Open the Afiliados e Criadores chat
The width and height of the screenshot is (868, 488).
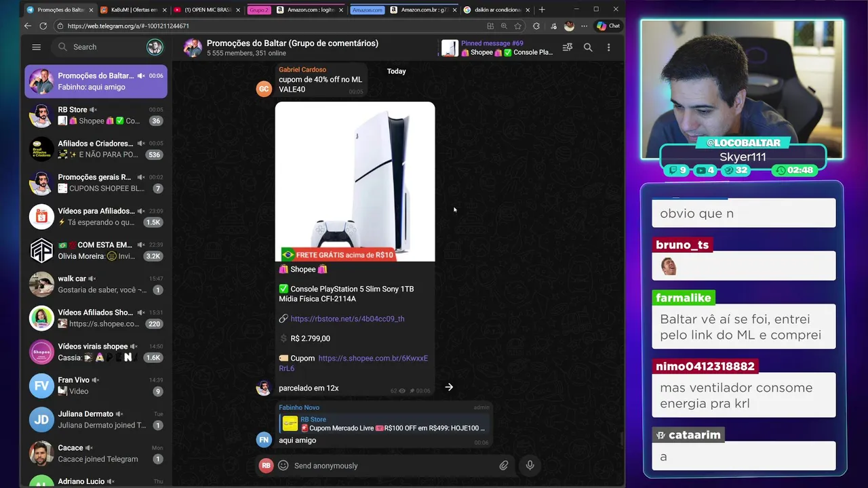coord(96,149)
